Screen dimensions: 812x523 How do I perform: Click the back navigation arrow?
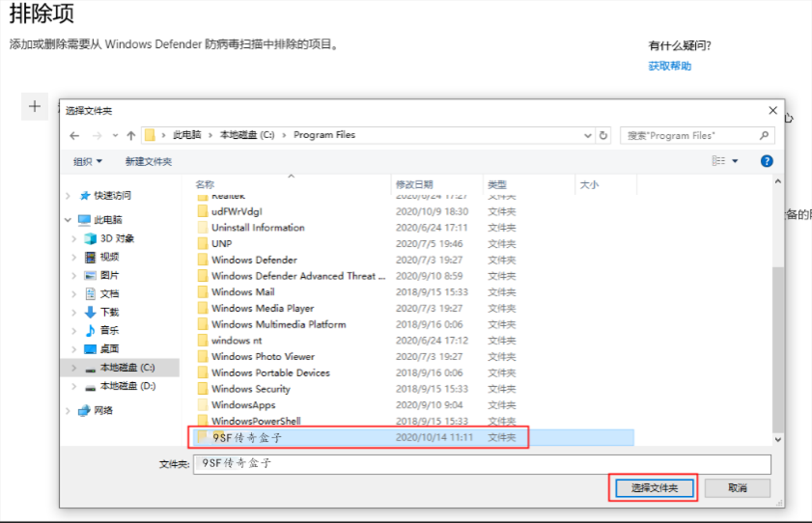pos(74,135)
